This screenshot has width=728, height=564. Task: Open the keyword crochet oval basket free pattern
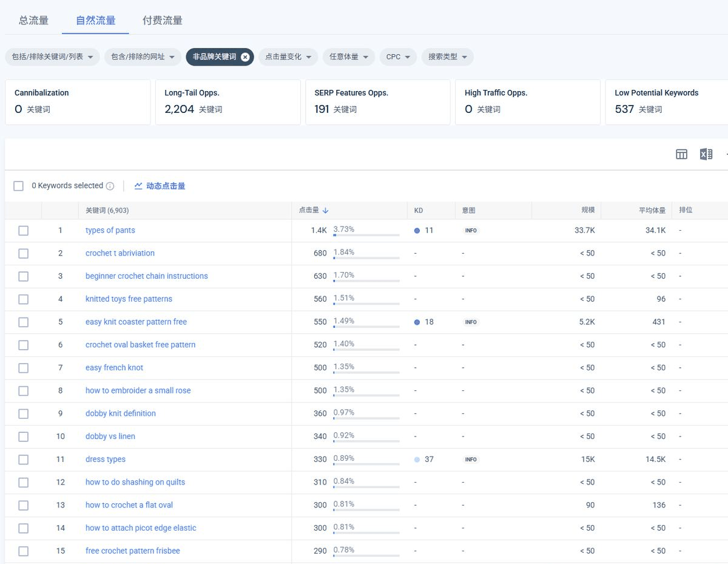141,345
